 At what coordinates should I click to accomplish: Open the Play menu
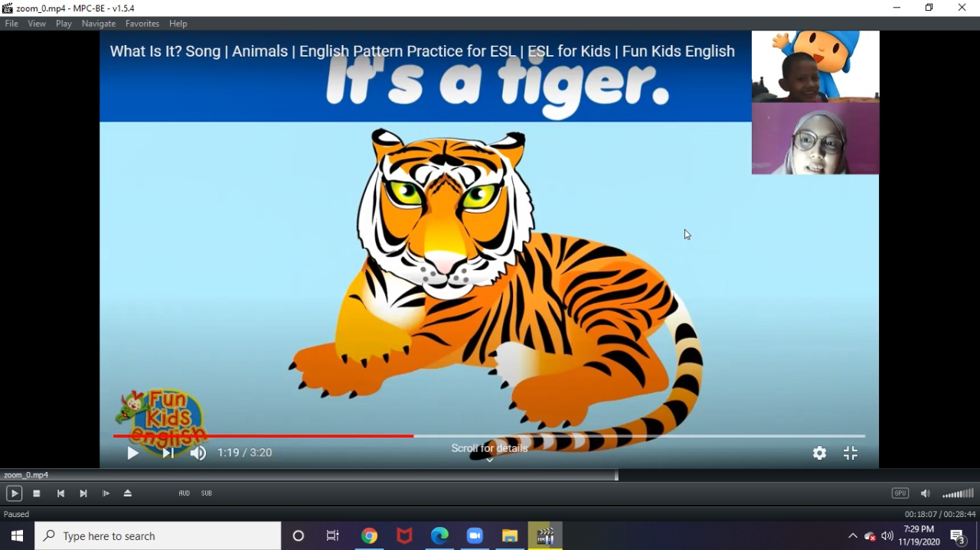point(63,24)
